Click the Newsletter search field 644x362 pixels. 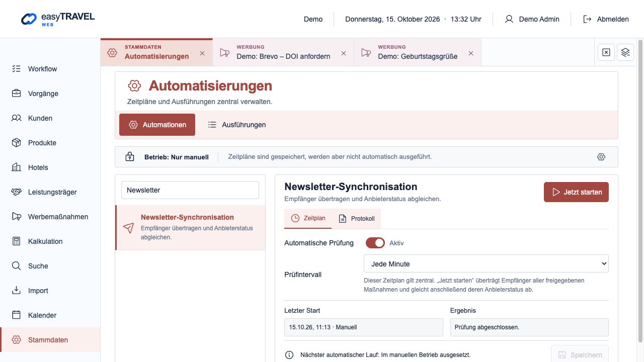[190, 190]
